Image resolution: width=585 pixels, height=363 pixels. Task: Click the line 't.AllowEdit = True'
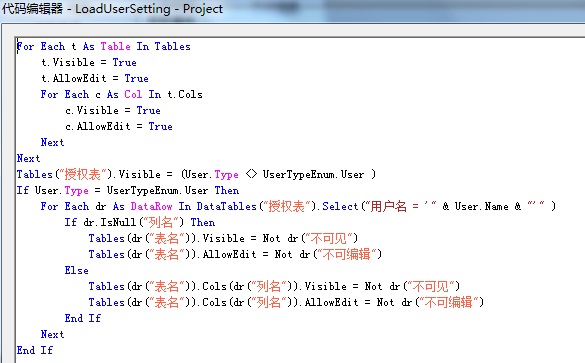(x=95, y=79)
